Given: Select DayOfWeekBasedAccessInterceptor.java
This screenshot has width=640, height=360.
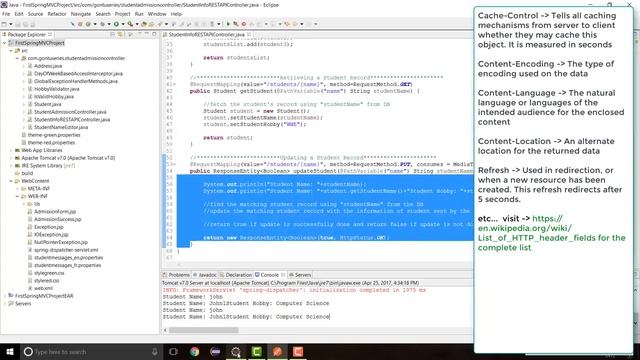Looking at the screenshot, I should (78, 73).
